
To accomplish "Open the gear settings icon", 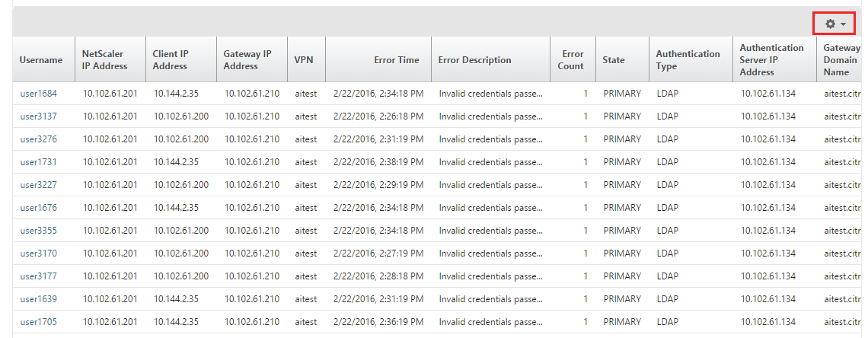I will (830, 24).
